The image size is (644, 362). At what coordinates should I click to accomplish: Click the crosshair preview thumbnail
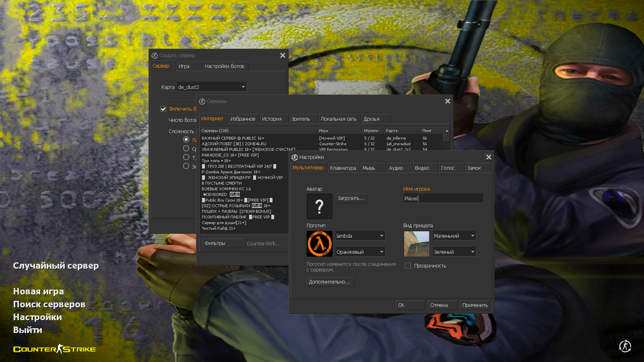pos(416,244)
